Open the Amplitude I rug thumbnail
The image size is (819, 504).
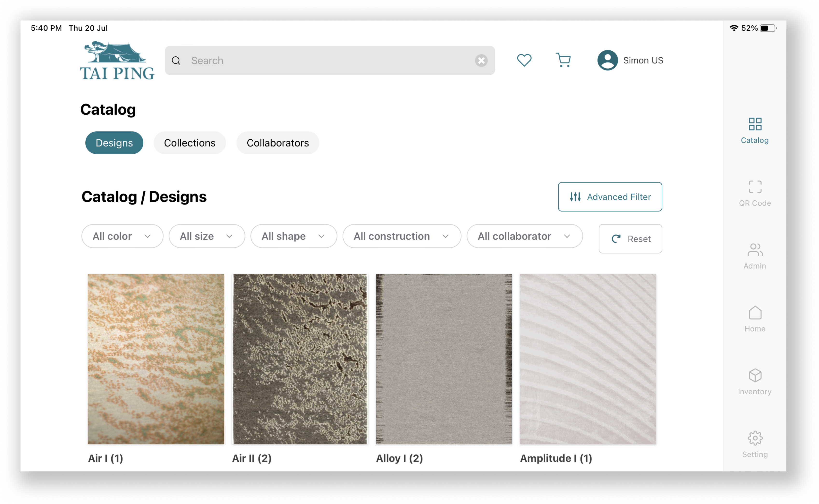(588, 359)
